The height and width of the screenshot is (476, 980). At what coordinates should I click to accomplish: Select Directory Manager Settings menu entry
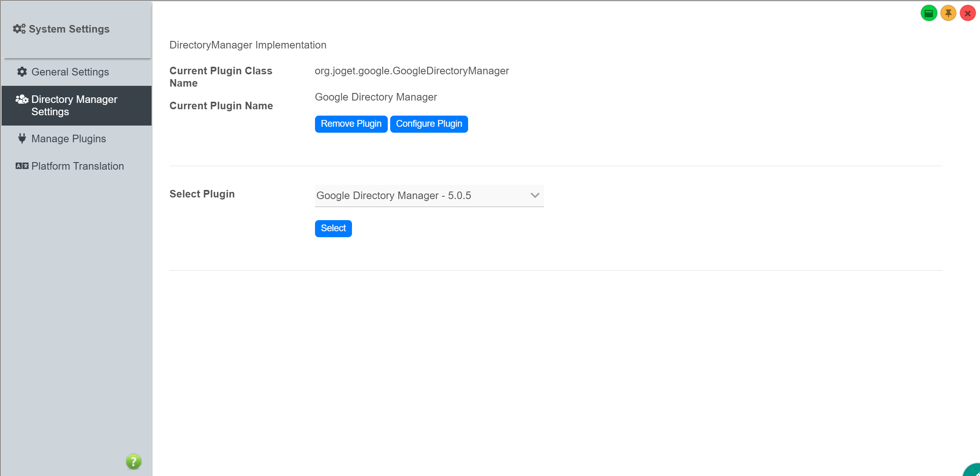(x=74, y=105)
